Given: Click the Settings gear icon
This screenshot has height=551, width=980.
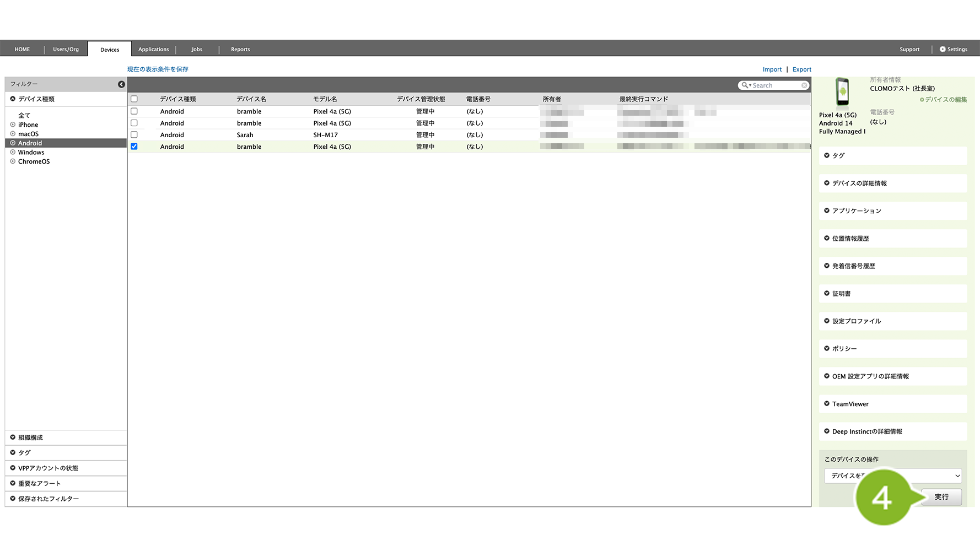Looking at the screenshot, I should point(943,50).
